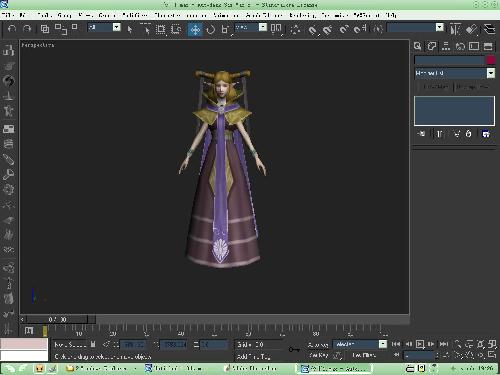
Task: Click Remove modifier trash icon
Action: tap(468, 134)
